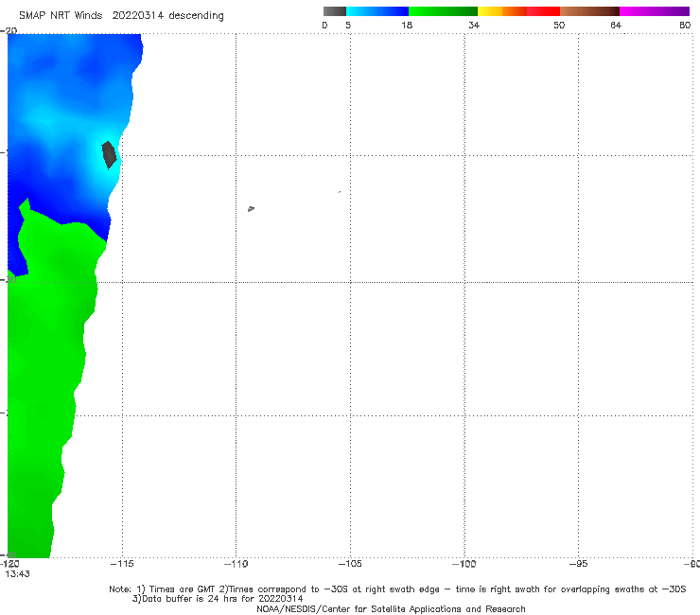
Task: Click the yellow-orange segment of the colorbar
Action: click(x=501, y=11)
